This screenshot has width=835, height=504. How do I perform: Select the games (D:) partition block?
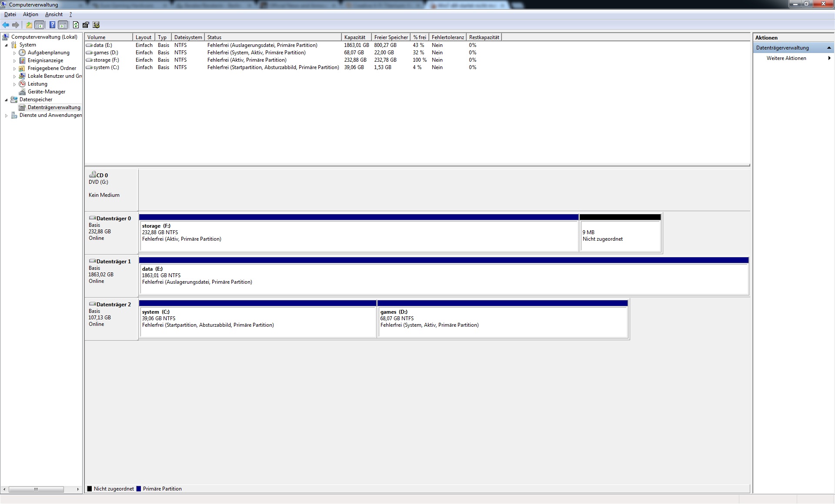(502, 322)
